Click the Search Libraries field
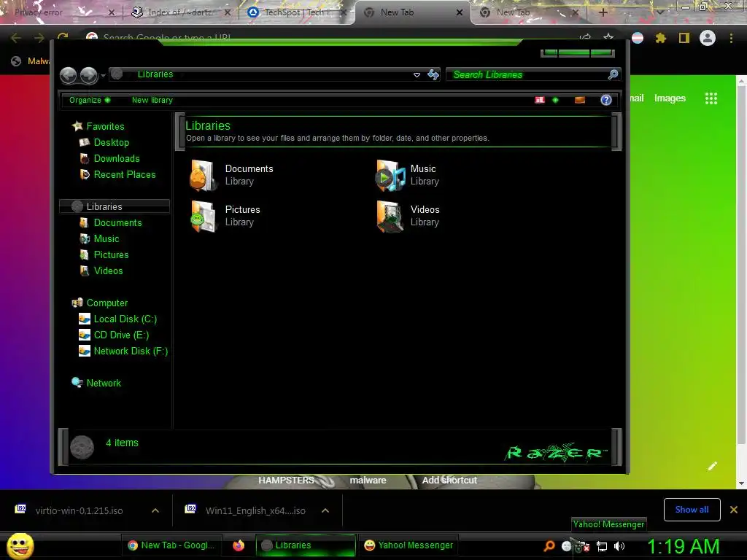The width and height of the screenshot is (747, 560). click(533, 74)
